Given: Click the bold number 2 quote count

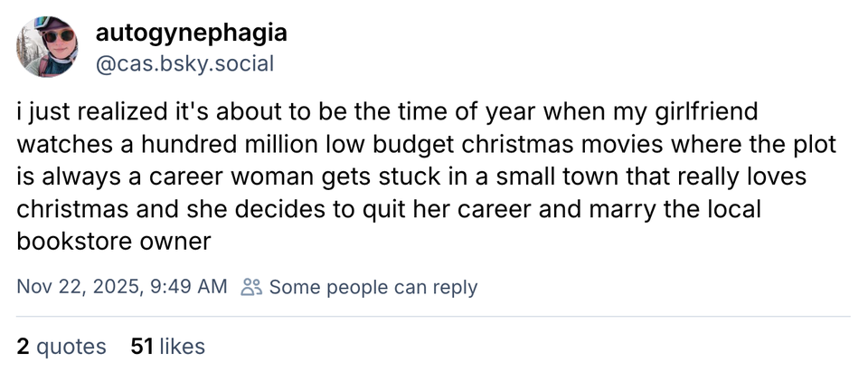Looking at the screenshot, I should [23, 346].
